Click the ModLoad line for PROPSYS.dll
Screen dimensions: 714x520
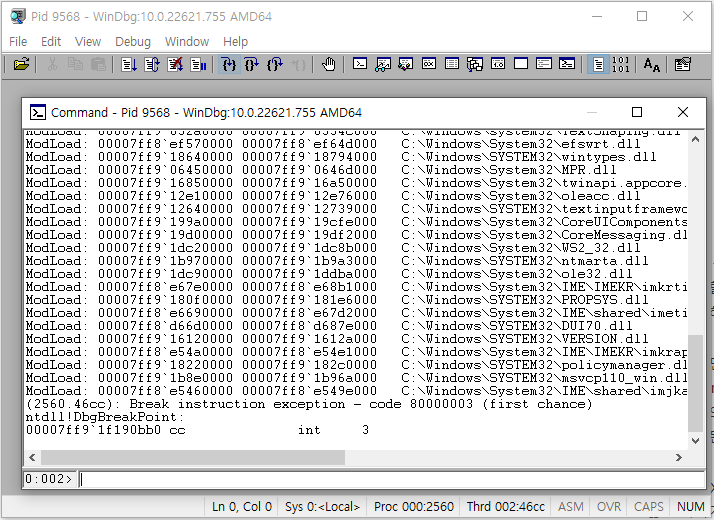point(337,300)
